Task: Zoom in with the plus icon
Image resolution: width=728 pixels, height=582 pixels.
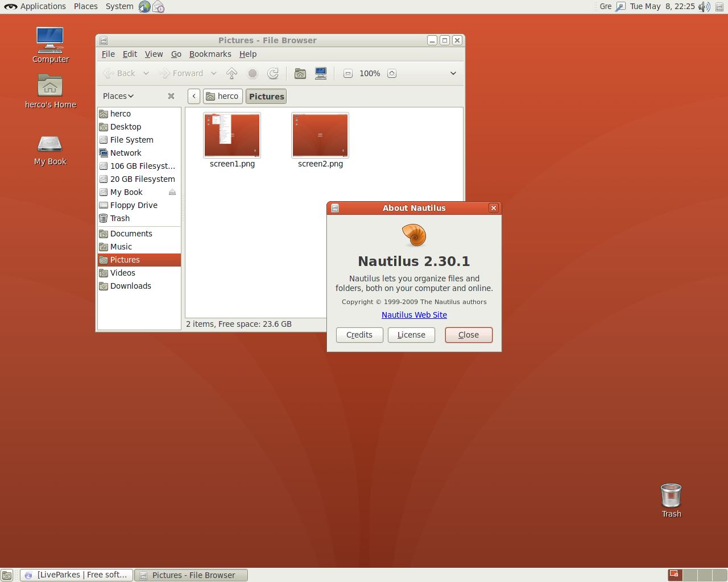Action: 392,73
